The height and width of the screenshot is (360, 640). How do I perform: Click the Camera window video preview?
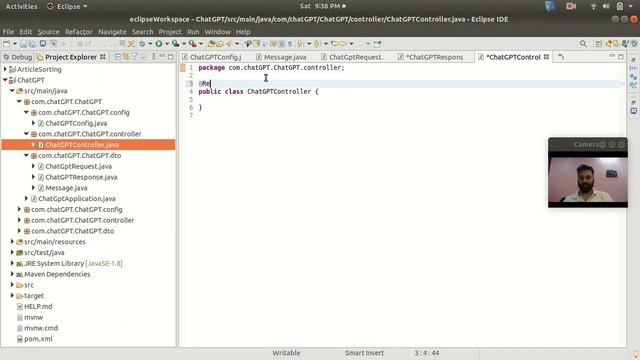[588, 180]
